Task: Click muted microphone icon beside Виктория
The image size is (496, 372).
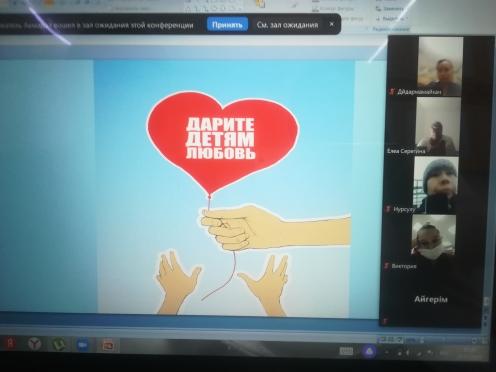Action: click(386, 266)
